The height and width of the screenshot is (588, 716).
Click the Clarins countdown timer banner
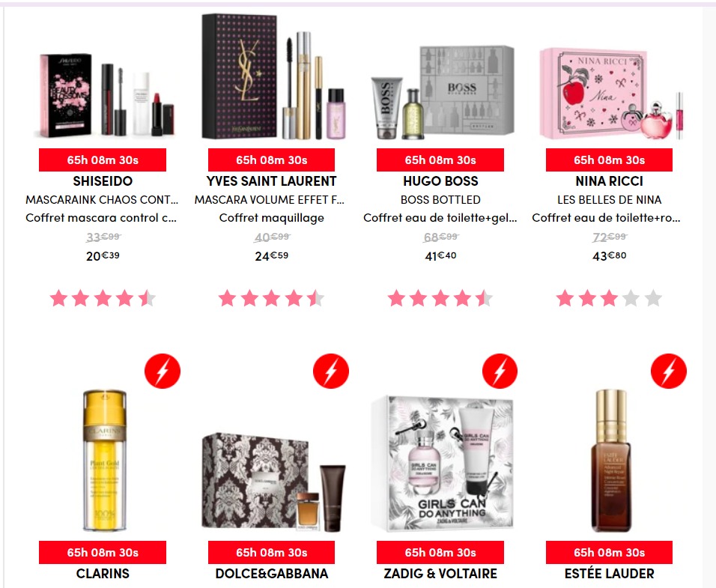103,552
